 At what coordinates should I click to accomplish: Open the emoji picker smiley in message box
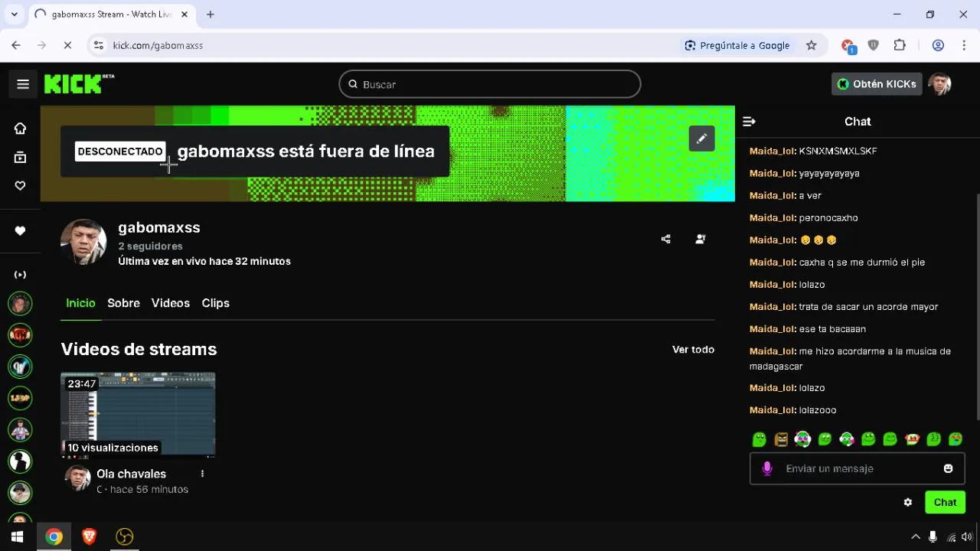point(948,468)
